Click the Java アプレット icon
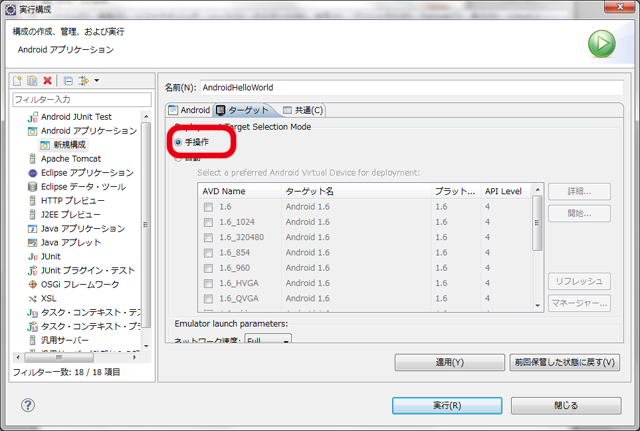 [32, 242]
